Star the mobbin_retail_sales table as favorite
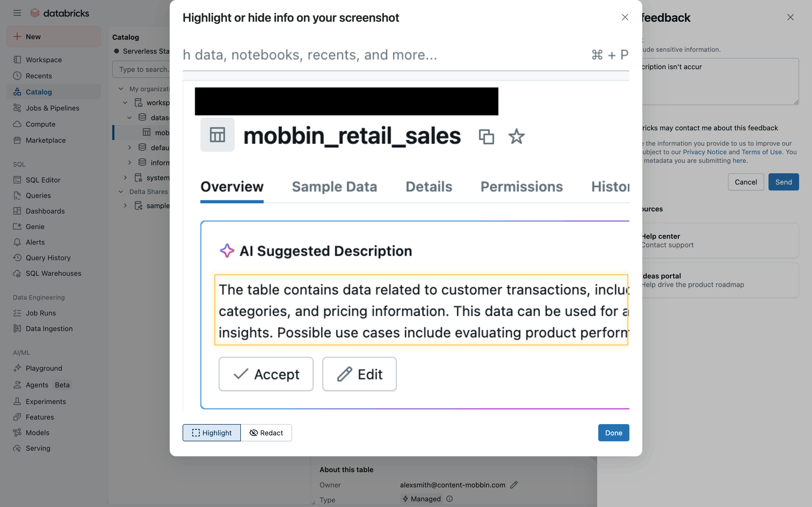This screenshot has width=812, height=507. click(516, 137)
